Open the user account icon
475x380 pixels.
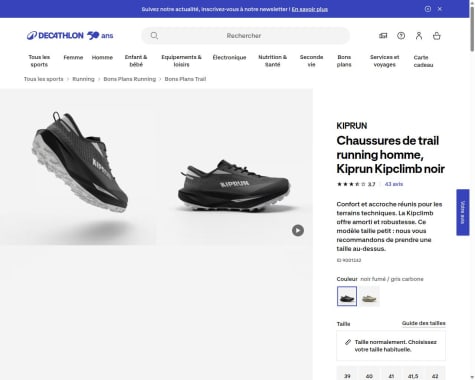point(419,36)
